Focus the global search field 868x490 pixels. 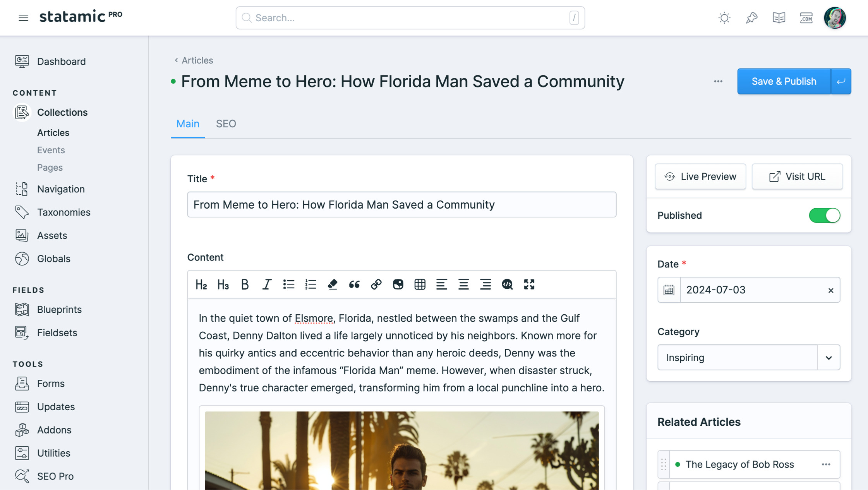click(x=410, y=18)
